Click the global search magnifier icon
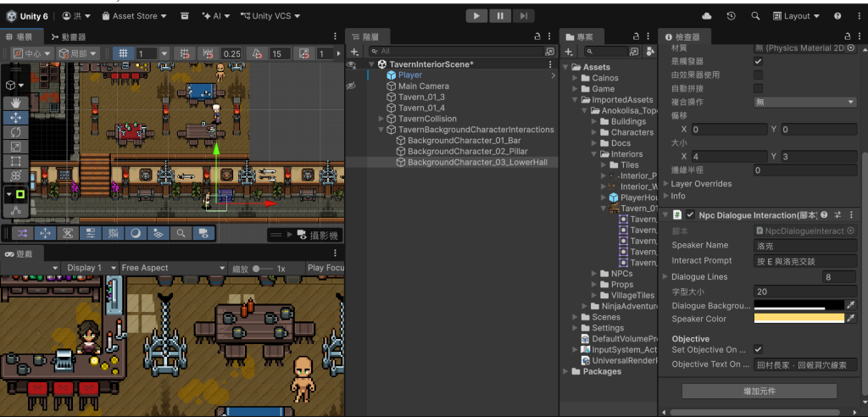This screenshot has height=417, width=868. pos(755,16)
